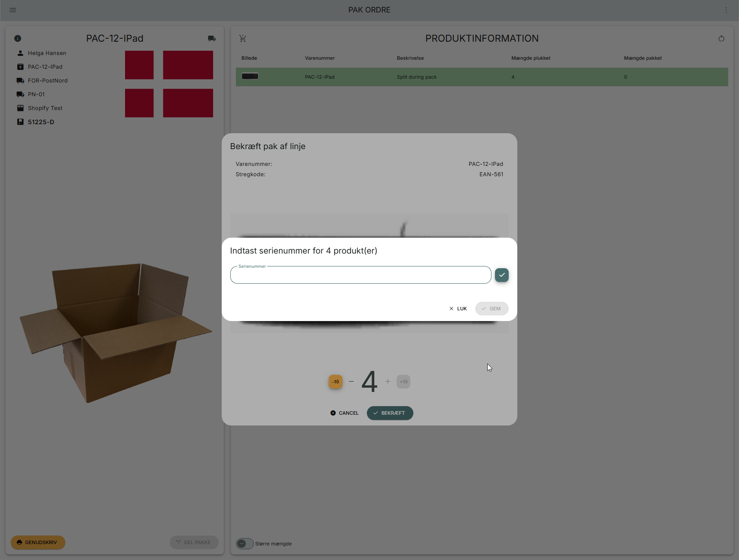Click the PN-01 shipping label text
The width and height of the screenshot is (739, 560).
(36, 95)
